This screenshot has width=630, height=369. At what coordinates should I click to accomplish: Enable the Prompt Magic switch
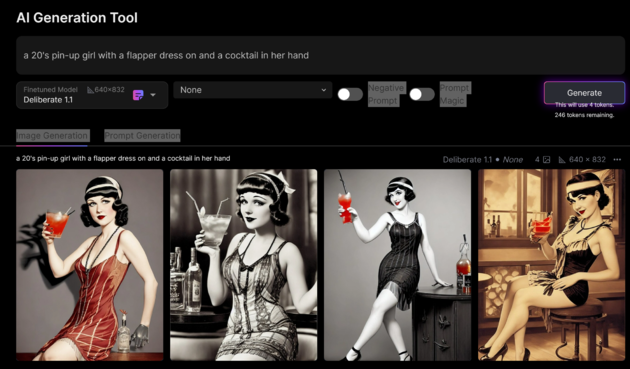(422, 94)
